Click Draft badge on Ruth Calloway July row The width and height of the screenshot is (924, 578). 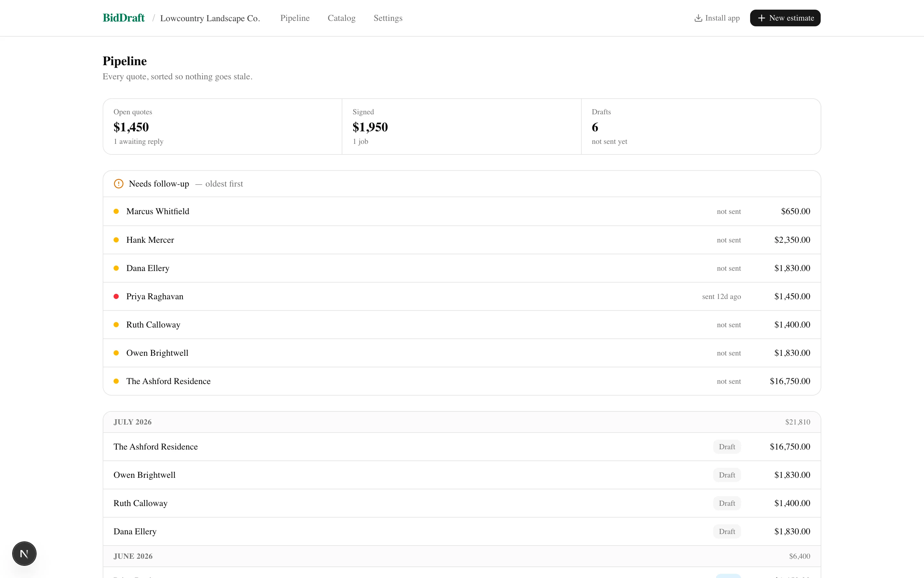(x=727, y=504)
